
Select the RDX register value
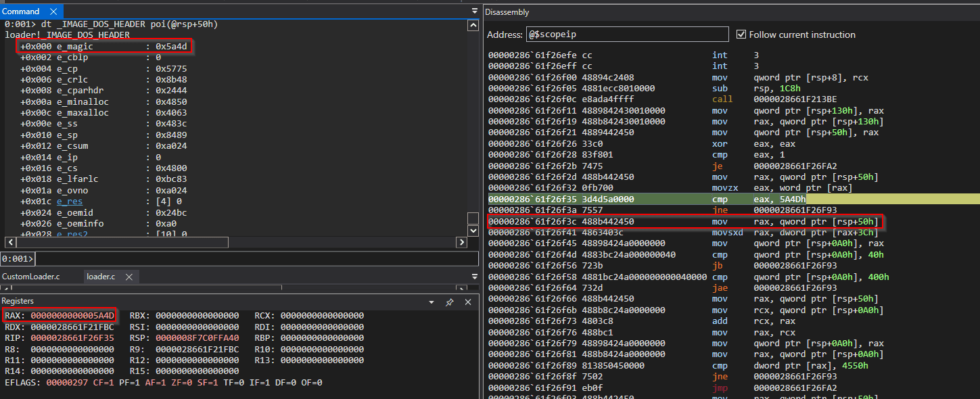click(72, 327)
